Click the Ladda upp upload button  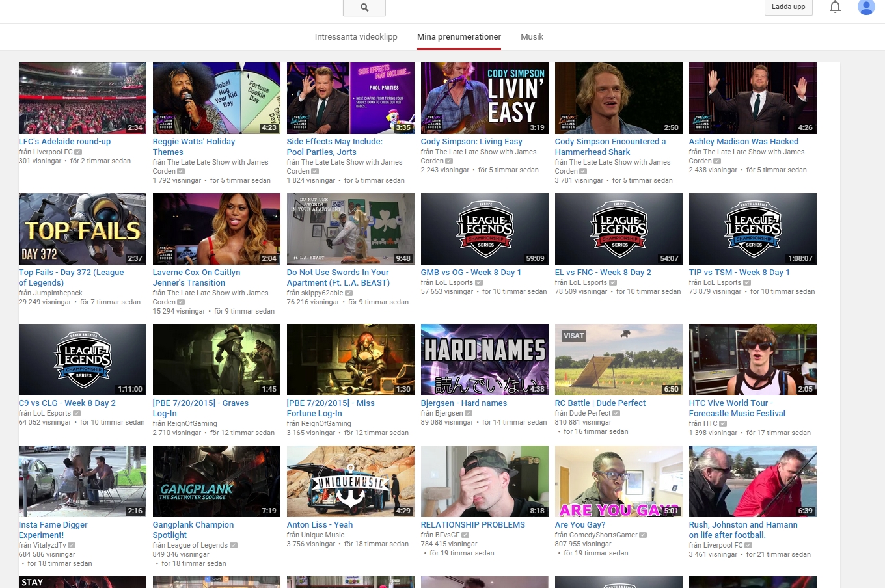[x=788, y=7]
